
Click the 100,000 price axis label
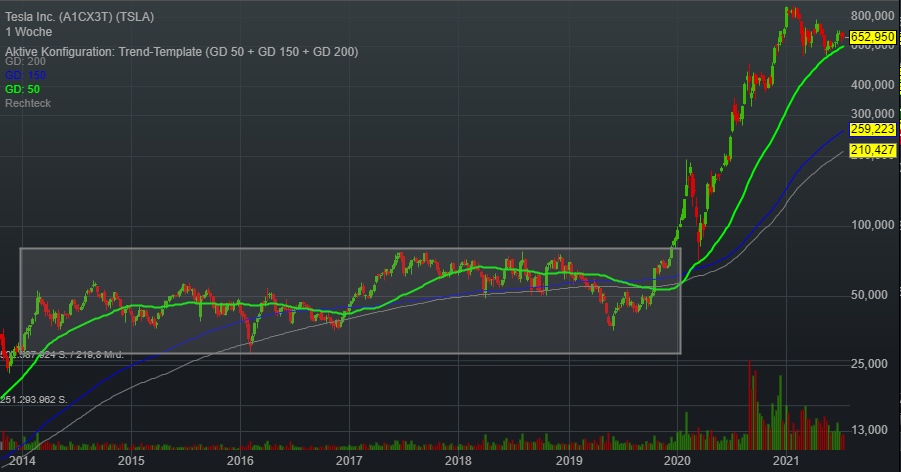click(x=872, y=225)
